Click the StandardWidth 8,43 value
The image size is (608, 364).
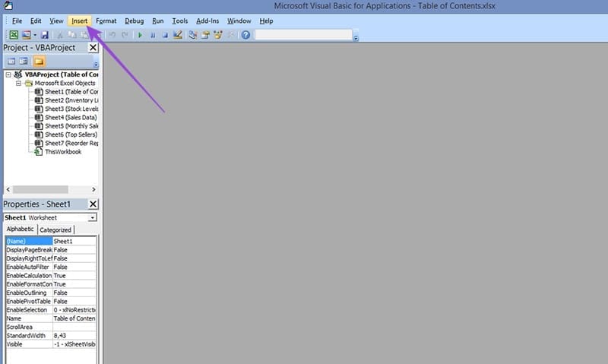coord(74,336)
